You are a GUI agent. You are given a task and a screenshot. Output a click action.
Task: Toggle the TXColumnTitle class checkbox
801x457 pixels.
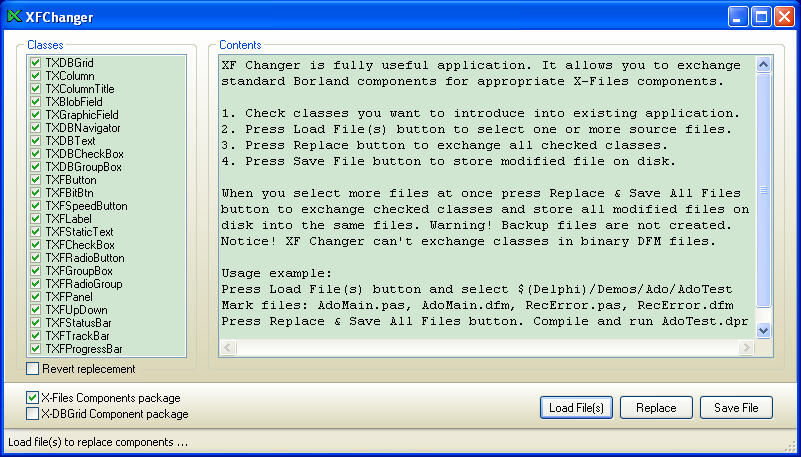click(x=35, y=89)
